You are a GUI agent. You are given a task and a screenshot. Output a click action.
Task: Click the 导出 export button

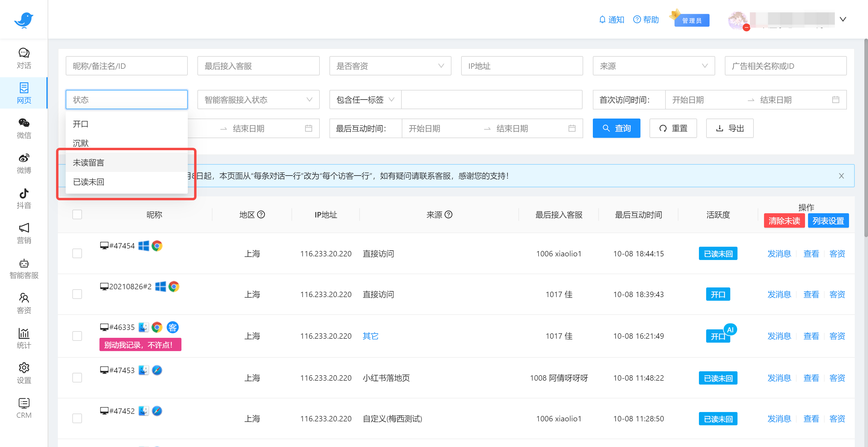729,128
